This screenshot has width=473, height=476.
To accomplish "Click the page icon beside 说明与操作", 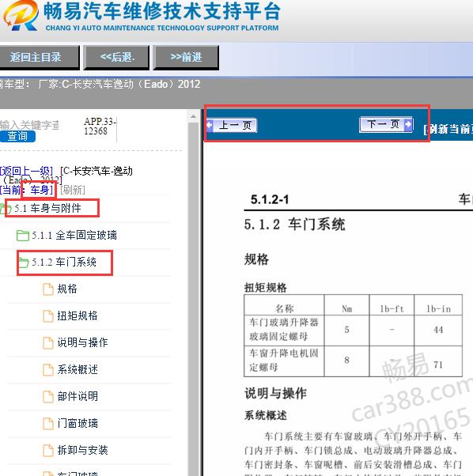I will (x=48, y=342).
